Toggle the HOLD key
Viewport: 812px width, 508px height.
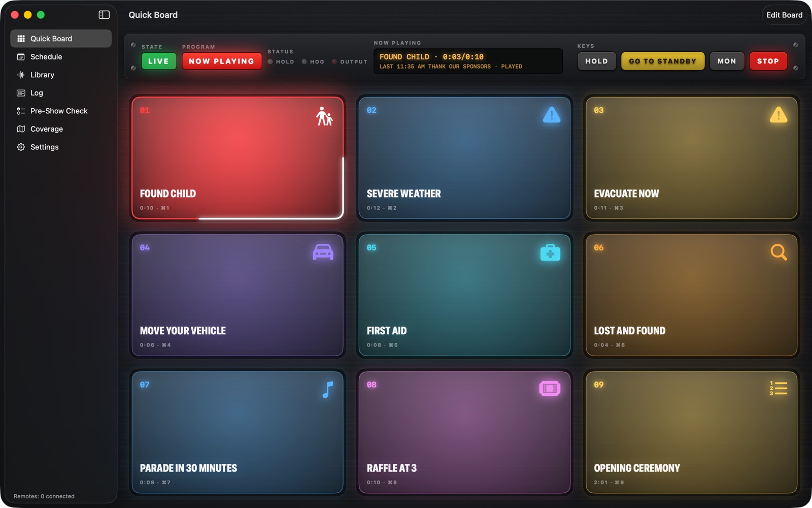[596, 61]
